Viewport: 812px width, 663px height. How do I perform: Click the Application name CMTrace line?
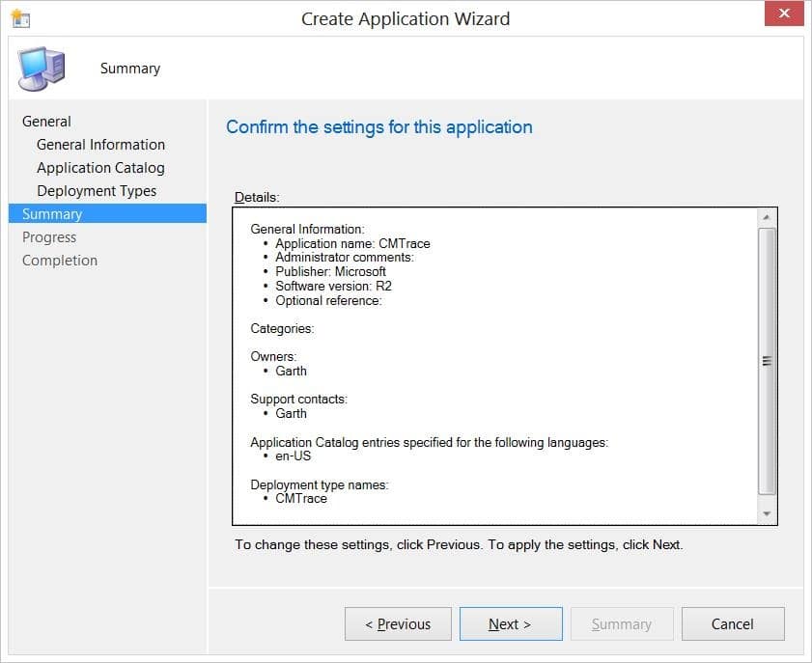(352, 244)
